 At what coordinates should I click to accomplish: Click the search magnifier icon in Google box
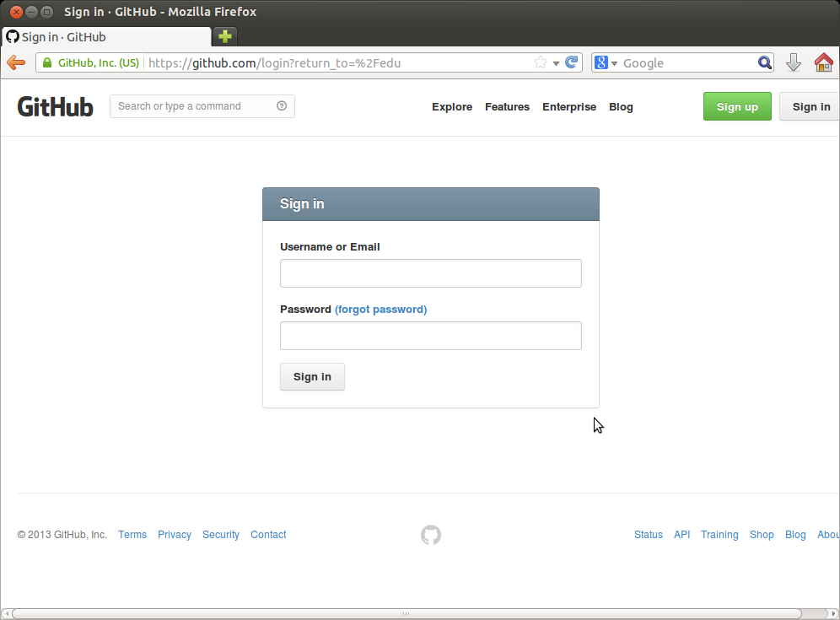point(764,62)
